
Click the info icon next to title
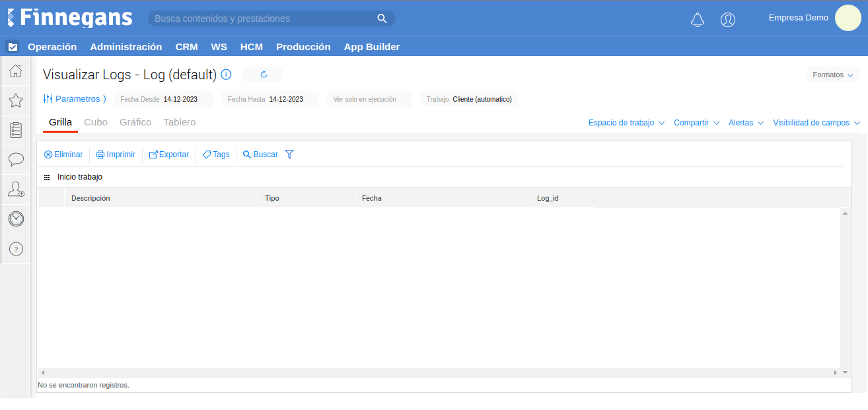(226, 75)
